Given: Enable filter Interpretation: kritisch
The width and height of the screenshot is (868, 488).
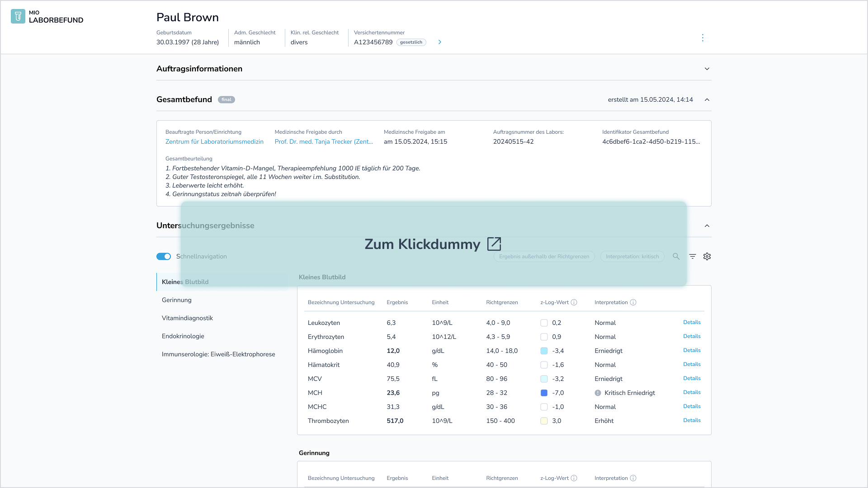Looking at the screenshot, I should (x=632, y=256).
